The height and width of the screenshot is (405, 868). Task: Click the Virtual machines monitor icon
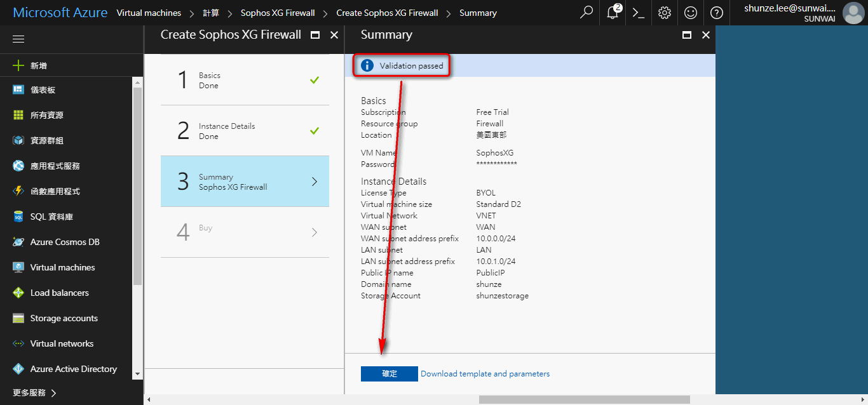point(18,267)
